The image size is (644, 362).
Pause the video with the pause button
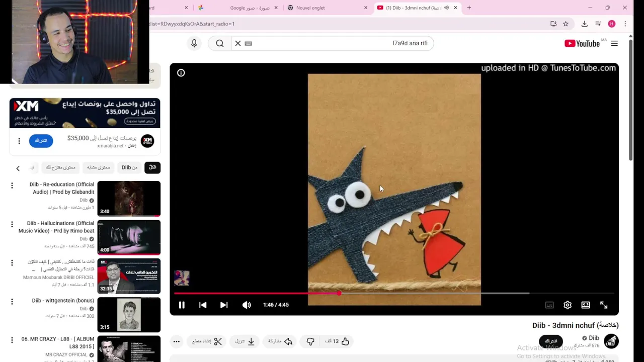(182, 305)
